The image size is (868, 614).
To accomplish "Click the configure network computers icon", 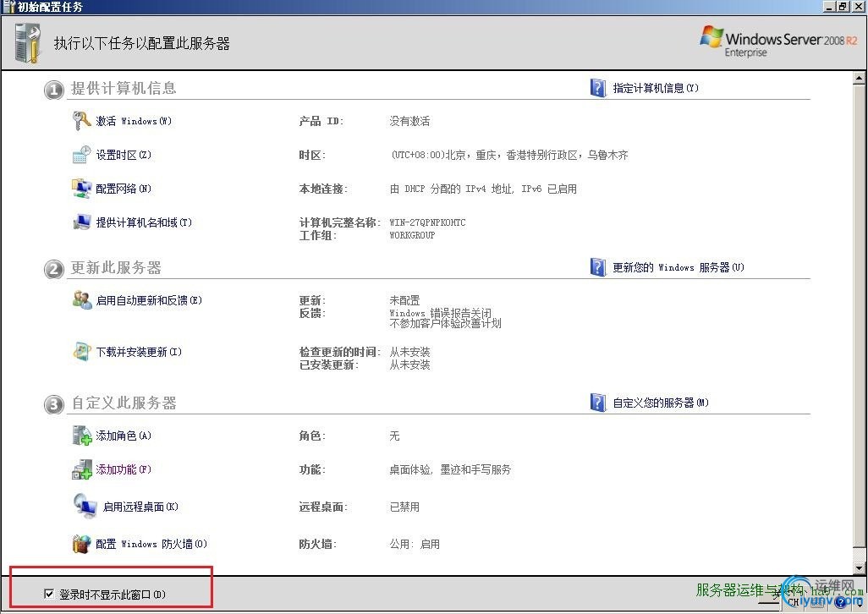I will [81, 188].
